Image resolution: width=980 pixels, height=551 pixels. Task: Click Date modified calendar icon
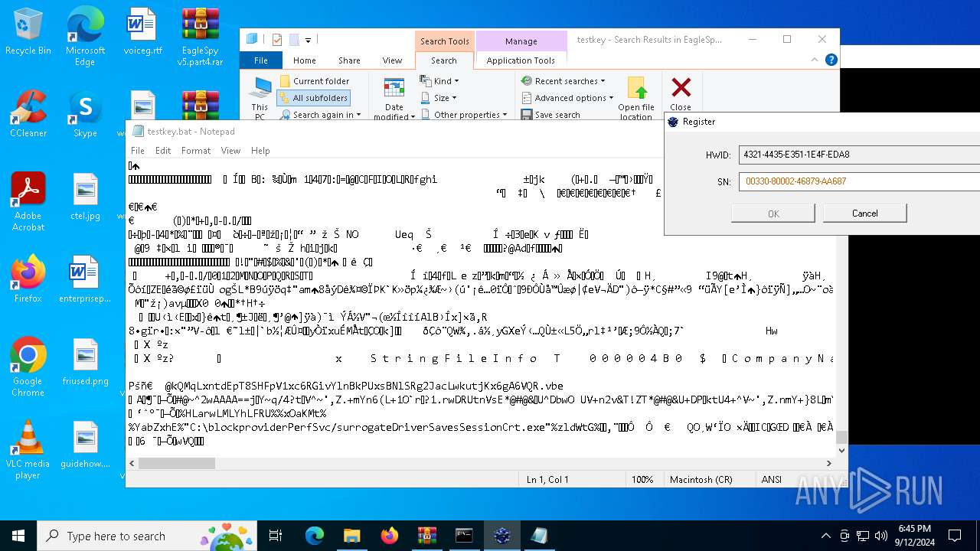click(394, 98)
